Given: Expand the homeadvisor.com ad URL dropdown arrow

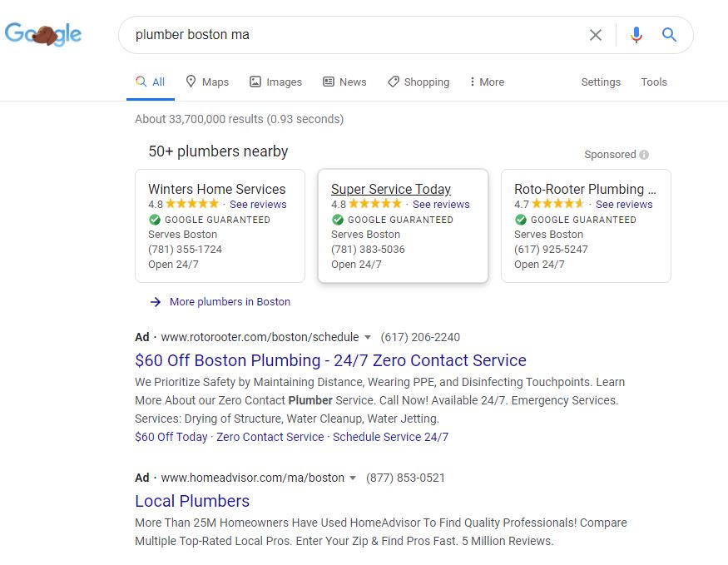Looking at the screenshot, I should [x=353, y=478].
